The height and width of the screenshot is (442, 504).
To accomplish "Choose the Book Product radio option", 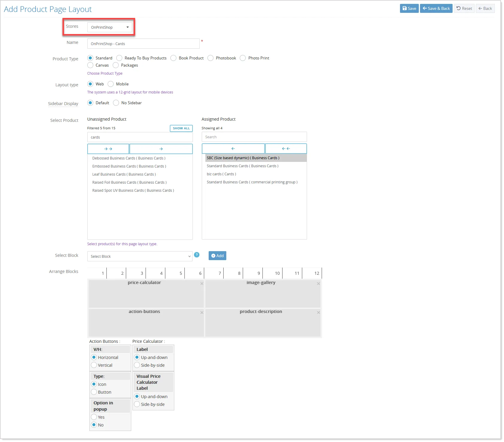I will coord(173,58).
